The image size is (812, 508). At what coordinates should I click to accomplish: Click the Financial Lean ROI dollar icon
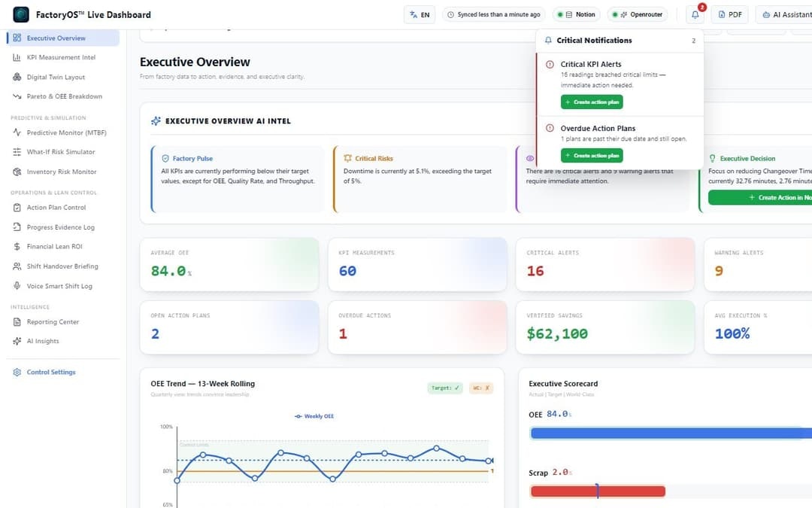pyautogui.click(x=17, y=247)
